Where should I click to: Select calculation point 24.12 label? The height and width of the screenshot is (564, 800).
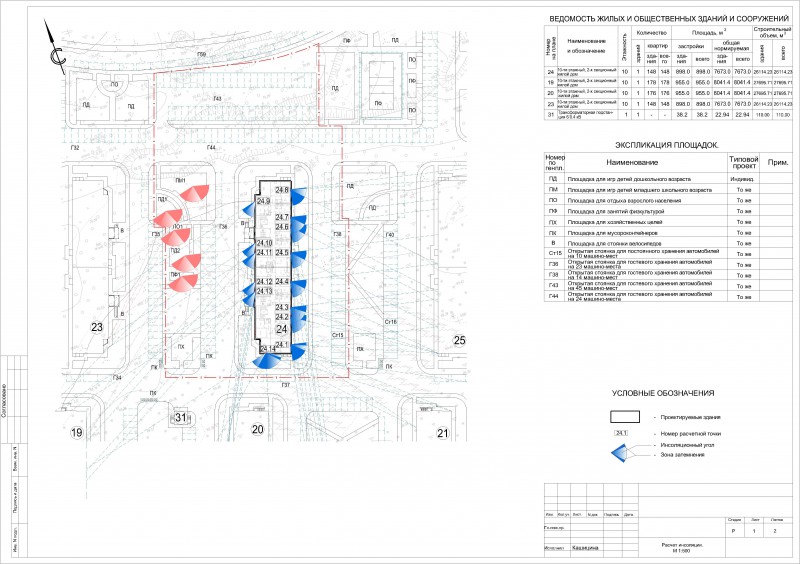click(264, 281)
